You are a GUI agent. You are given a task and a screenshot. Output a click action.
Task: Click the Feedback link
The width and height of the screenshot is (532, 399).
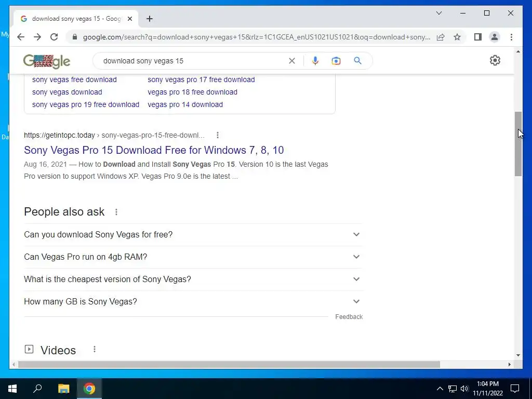(349, 316)
